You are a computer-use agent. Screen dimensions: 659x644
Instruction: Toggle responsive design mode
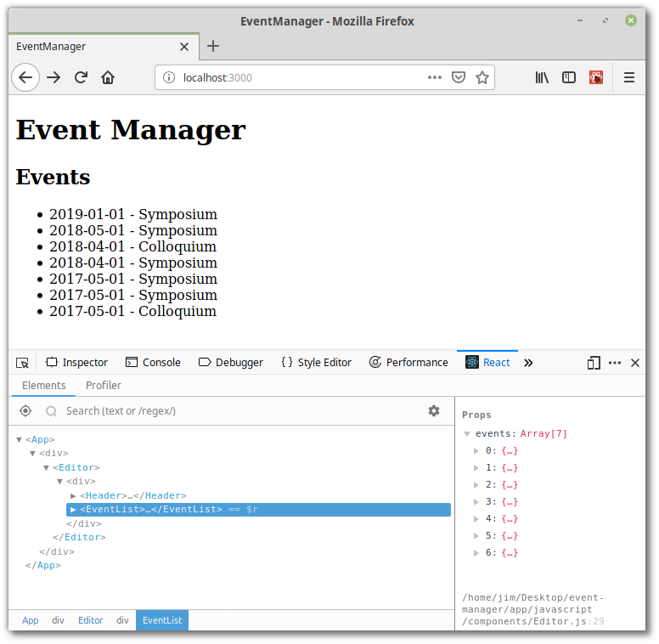(594, 362)
